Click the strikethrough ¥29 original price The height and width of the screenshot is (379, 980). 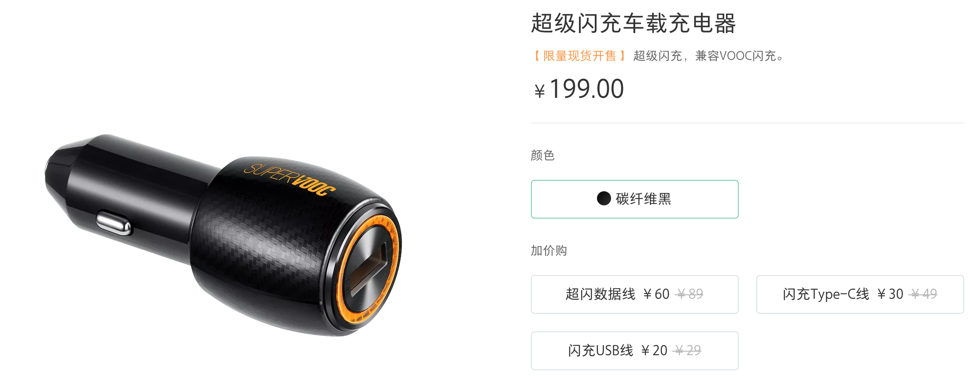coord(687,350)
